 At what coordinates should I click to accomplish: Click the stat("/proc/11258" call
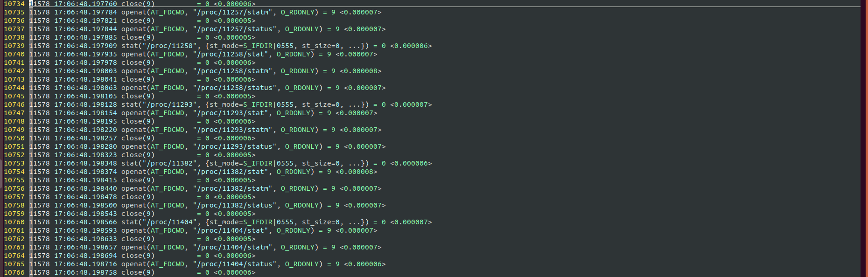[x=159, y=46]
